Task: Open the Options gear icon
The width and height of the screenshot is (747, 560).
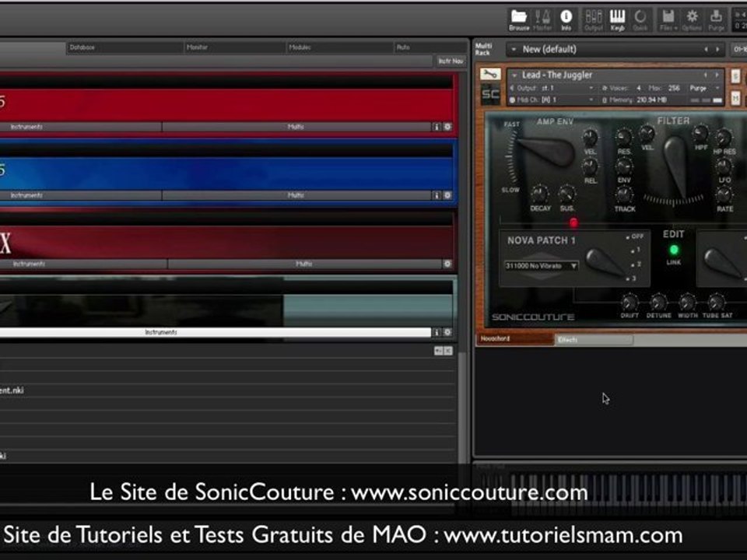Action: (x=692, y=20)
